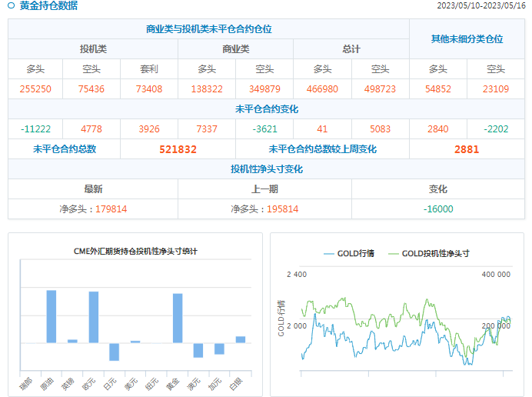
Task: Click the net position change value -16000
Action: [x=438, y=209]
